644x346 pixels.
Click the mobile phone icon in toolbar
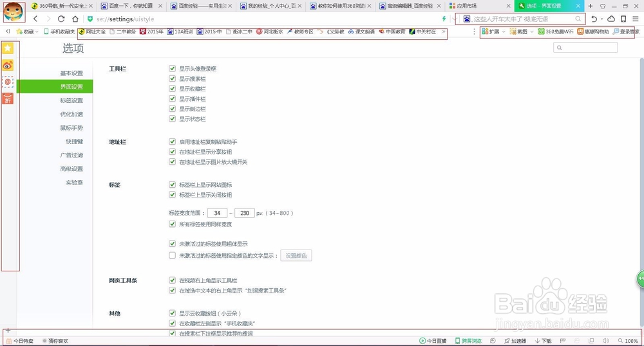(x=623, y=19)
